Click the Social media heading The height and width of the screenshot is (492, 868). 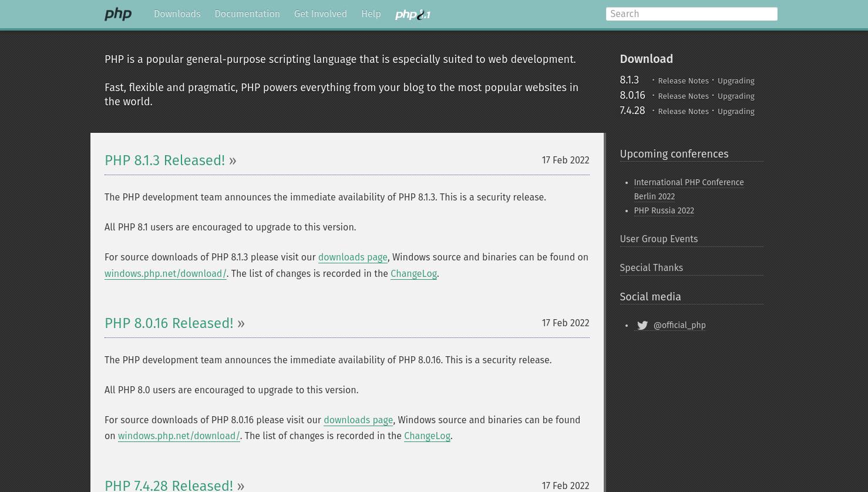point(650,297)
